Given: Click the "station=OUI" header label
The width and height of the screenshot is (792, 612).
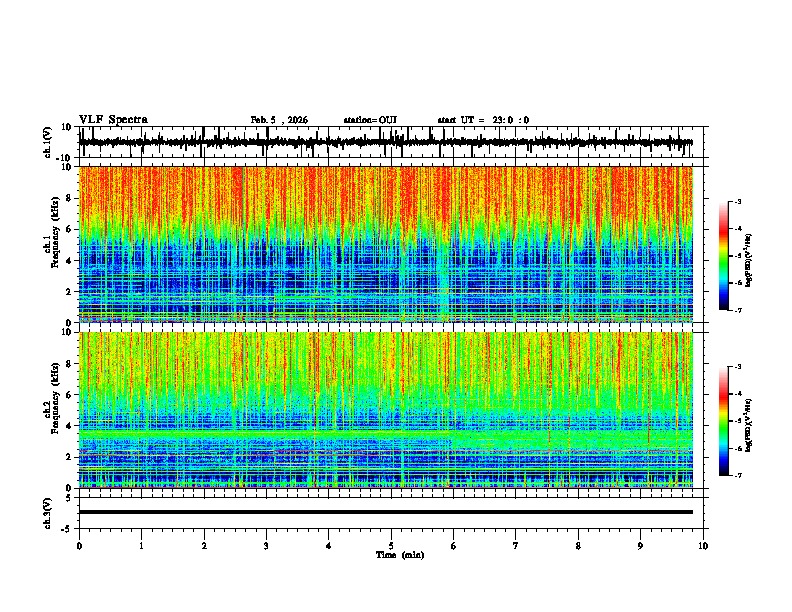Looking at the screenshot, I should tap(370, 120).
